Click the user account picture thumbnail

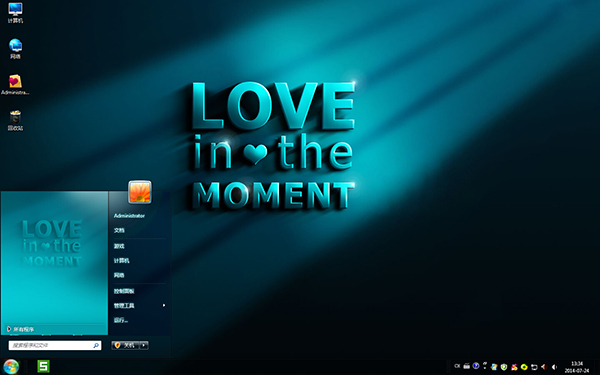pos(140,192)
